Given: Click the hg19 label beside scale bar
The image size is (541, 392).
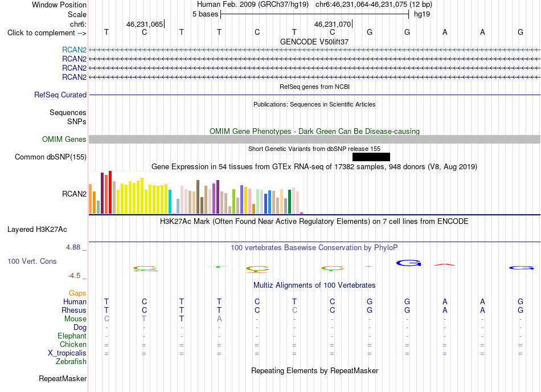Looking at the screenshot, I should coord(422,14).
